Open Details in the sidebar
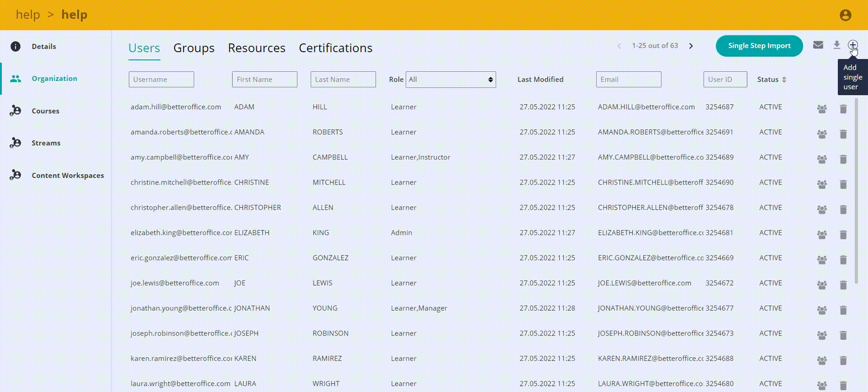This screenshot has width=868, height=392. click(x=44, y=47)
